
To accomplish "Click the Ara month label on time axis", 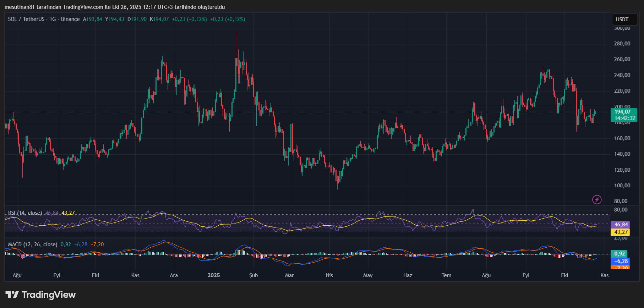I will (x=174, y=275).
